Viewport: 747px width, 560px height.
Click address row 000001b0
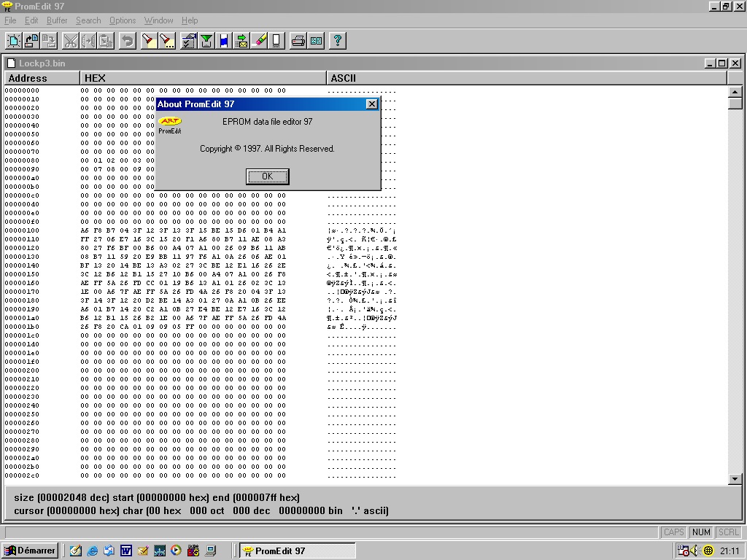(x=22, y=327)
